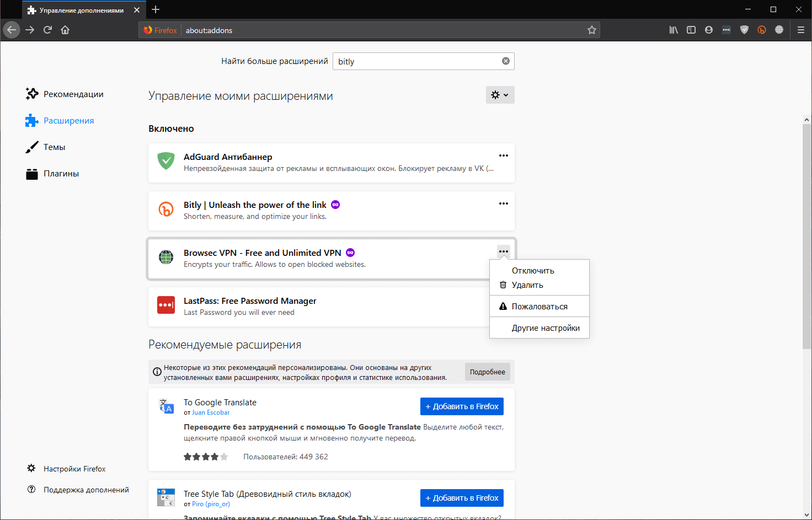Screen dimensions: 812x520
Task: Open the AdGuard Антибаннер three-dot menu
Action: point(503,156)
